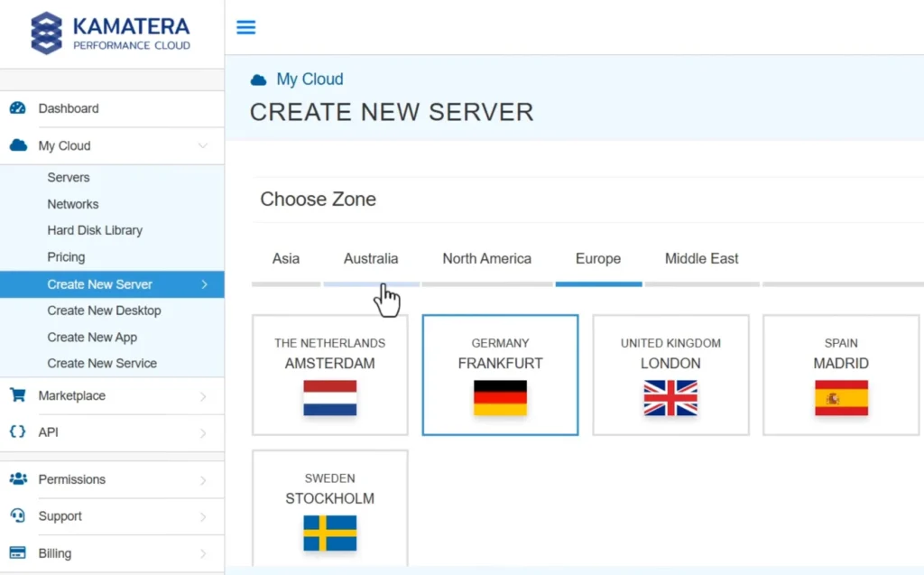Open the My Cloud breadcrumb link
Image resolution: width=924 pixels, height=575 pixels.
[x=310, y=79]
